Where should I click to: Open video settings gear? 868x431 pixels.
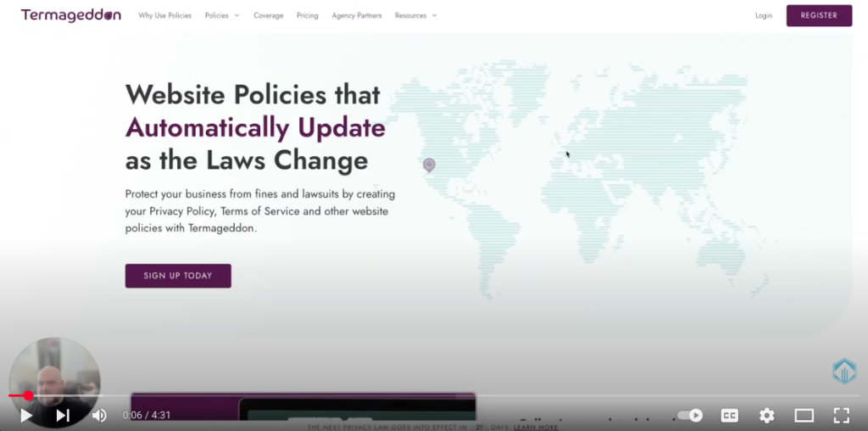pos(766,416)
